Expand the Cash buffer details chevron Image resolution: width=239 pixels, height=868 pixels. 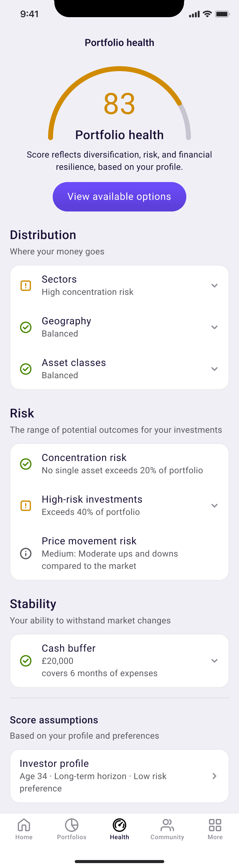[x=214, y=661]
